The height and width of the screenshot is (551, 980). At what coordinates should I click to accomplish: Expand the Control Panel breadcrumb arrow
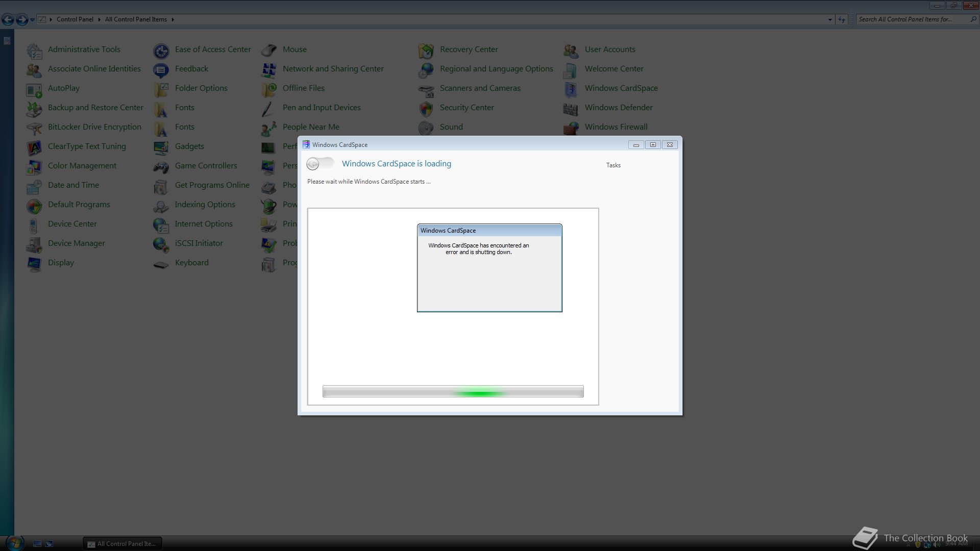[99, 19]
